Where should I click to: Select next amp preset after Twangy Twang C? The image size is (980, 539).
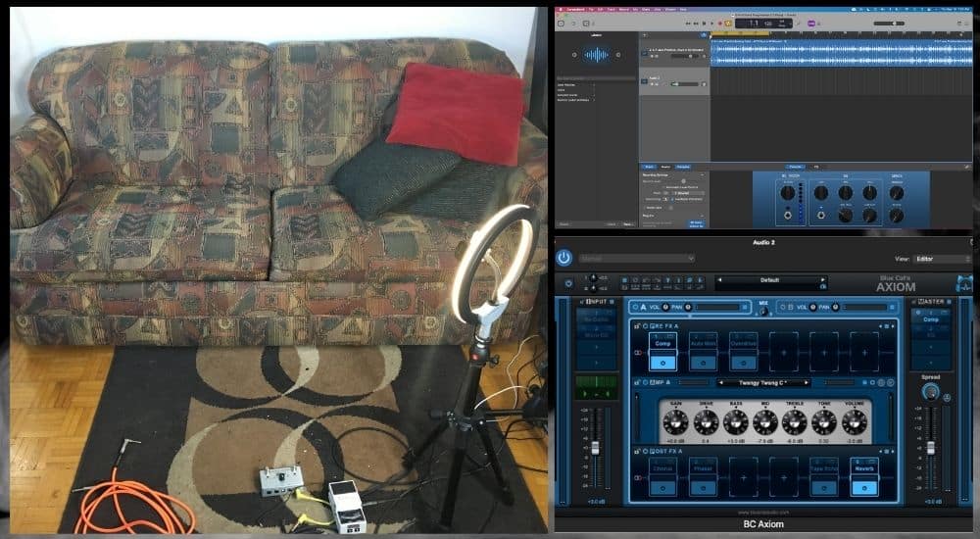(x=807, y=382)
